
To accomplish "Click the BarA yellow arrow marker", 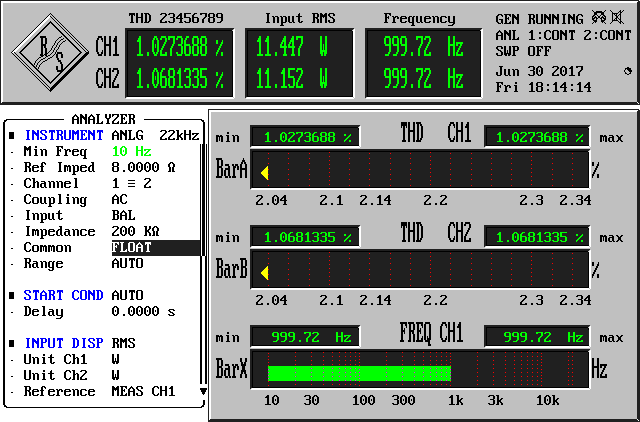I will pos(264,173).
